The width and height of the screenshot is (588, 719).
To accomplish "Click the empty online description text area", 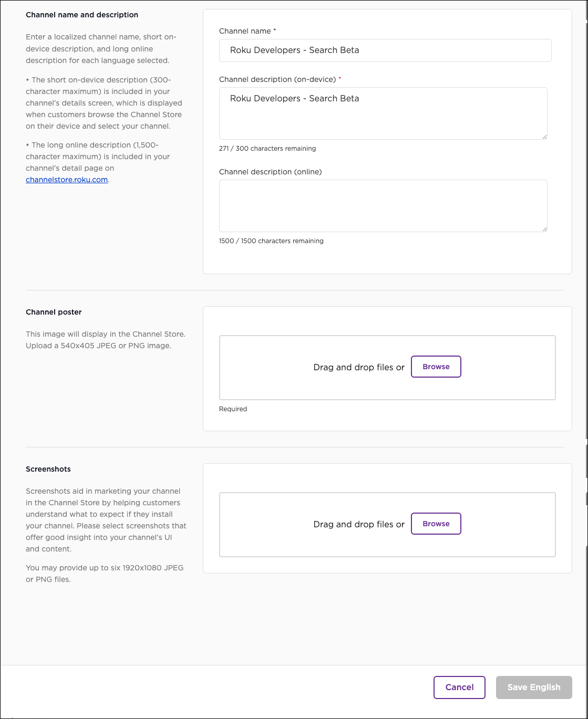I will [x=383, y=205].
